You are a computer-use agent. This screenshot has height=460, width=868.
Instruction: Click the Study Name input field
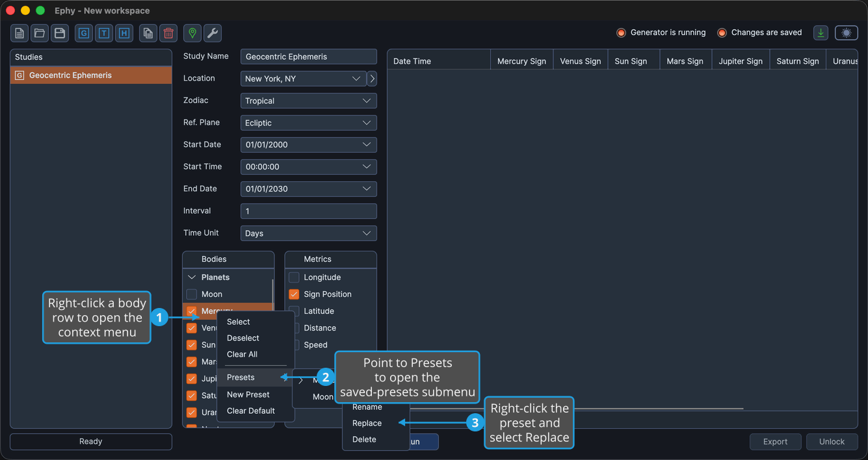(x=309, y=57)
